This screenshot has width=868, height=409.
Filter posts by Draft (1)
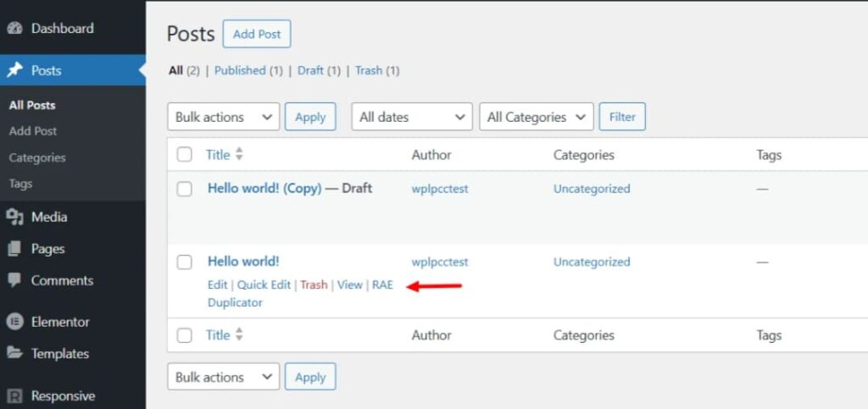[x=319, y=70]
